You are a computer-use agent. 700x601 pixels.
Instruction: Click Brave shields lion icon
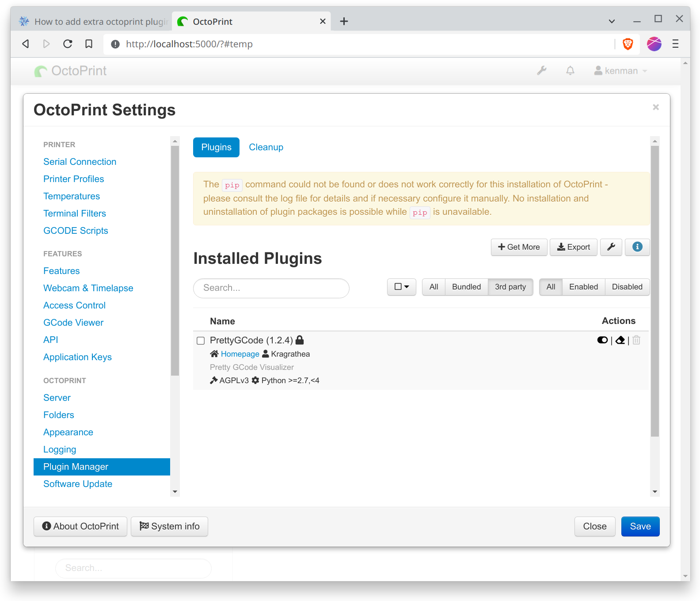[628, 44]
